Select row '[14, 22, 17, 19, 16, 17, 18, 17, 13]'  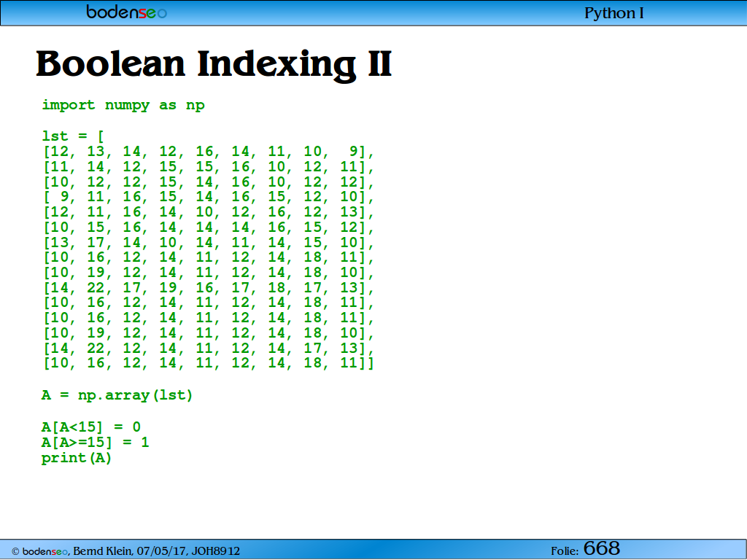(209, 287)
